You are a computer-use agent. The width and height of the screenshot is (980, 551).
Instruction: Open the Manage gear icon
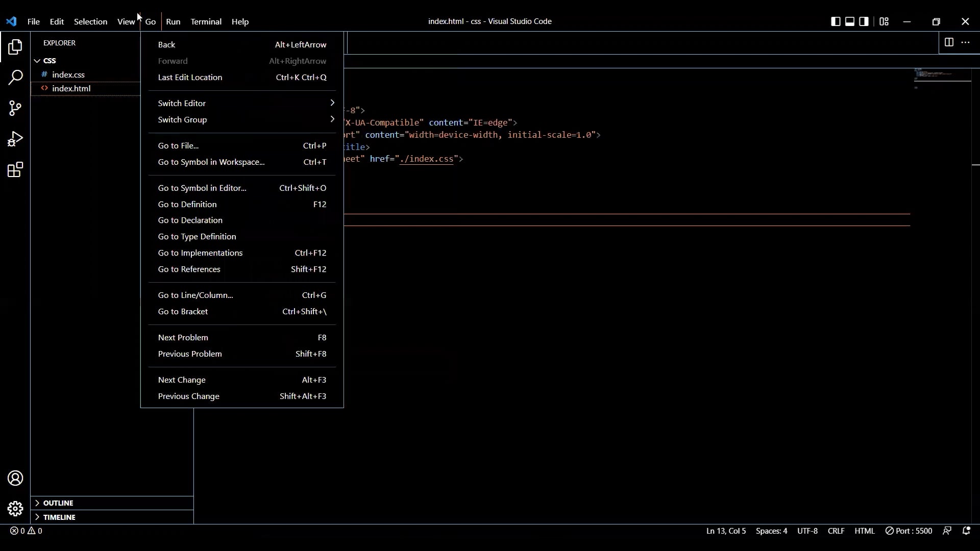[15, 509]
